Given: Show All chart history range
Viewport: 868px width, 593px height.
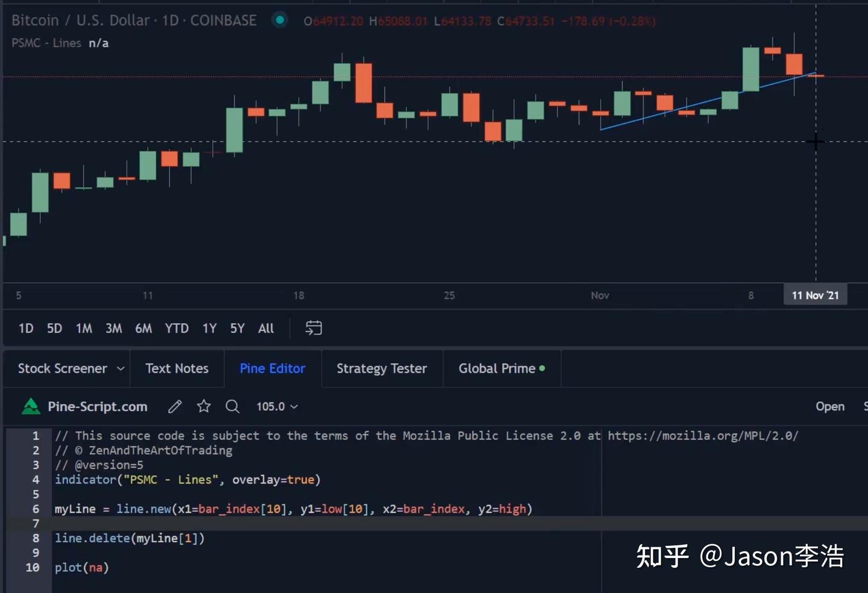Looking at the screenshot, I should pyautogui.click(x=266, y=328).
